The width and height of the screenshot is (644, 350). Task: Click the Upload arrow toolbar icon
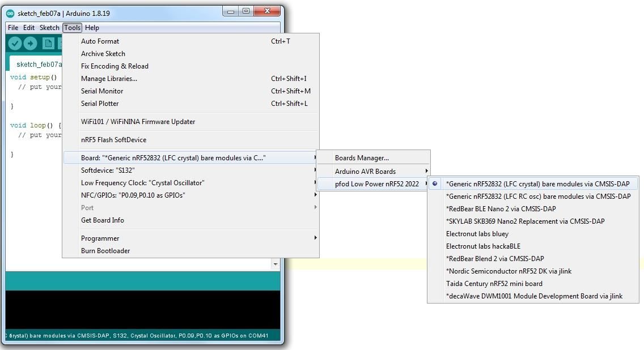(31, 42)
